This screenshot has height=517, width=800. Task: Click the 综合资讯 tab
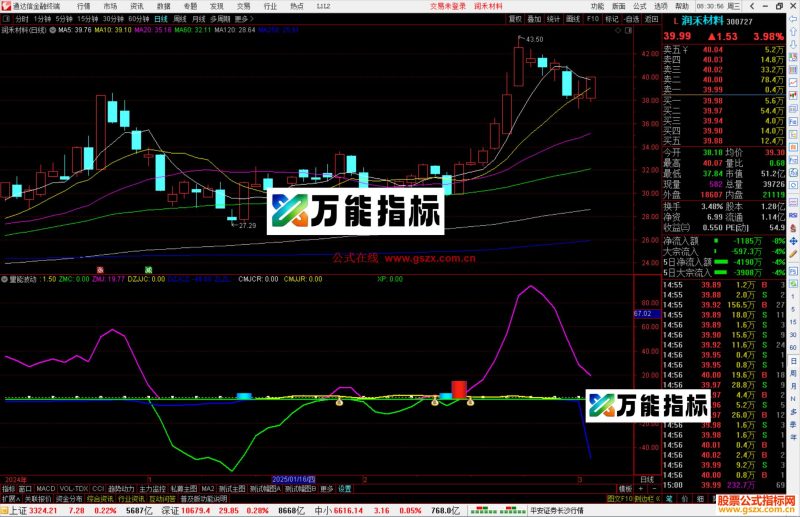[101, 499]
